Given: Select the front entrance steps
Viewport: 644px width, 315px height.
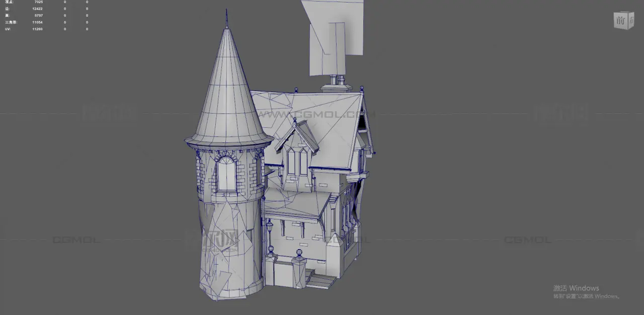Looking at the screenshot, I should tap(321, 279).
